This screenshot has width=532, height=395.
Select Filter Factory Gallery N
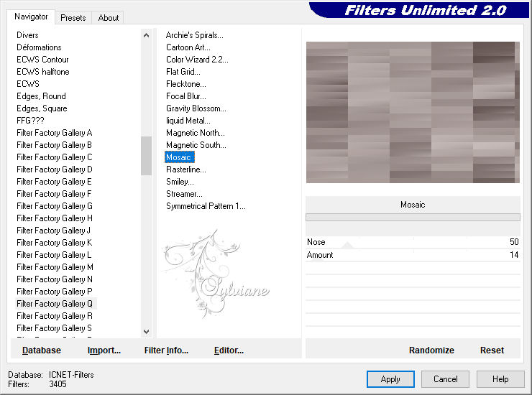[55, 279]
